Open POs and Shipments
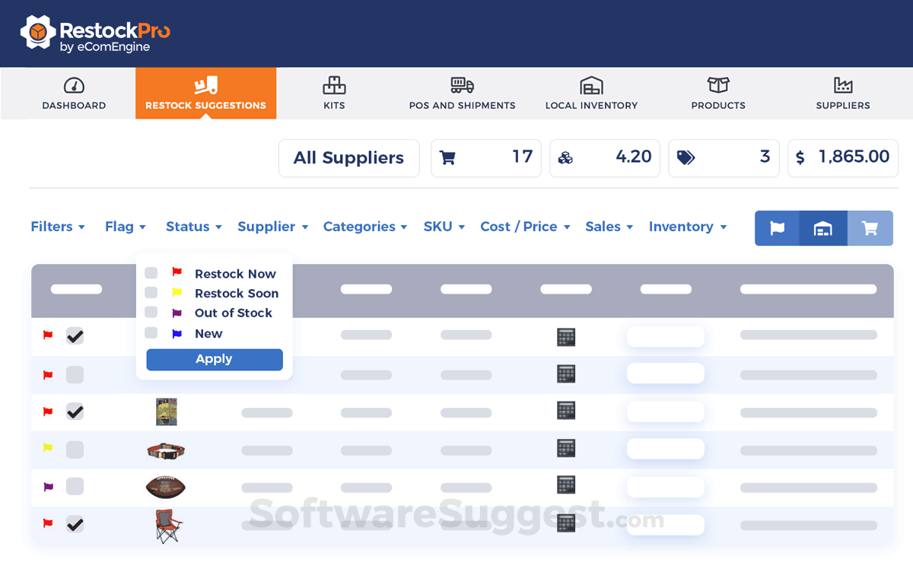 point(462,93)
